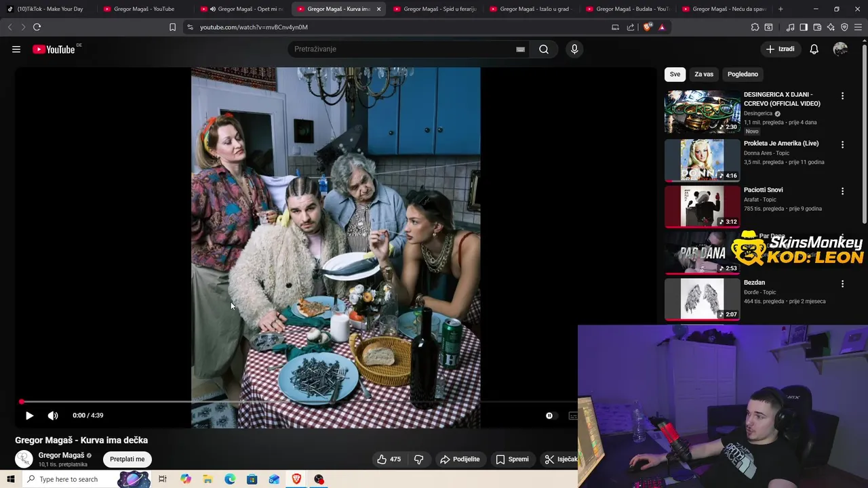868x488 pixels.
Task: Switch to the Izašo u grad tab
Action: [x=530, y=9]
